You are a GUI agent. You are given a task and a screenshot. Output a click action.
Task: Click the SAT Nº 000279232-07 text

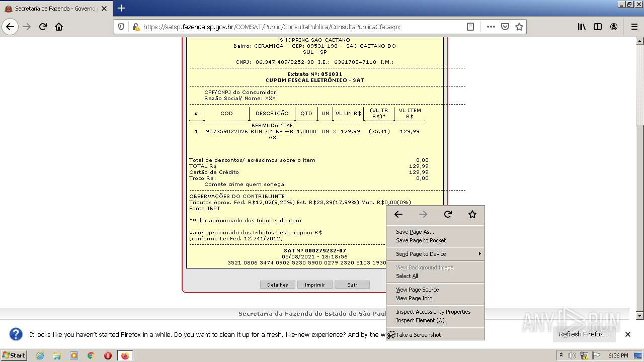click(x=315, y=250)
